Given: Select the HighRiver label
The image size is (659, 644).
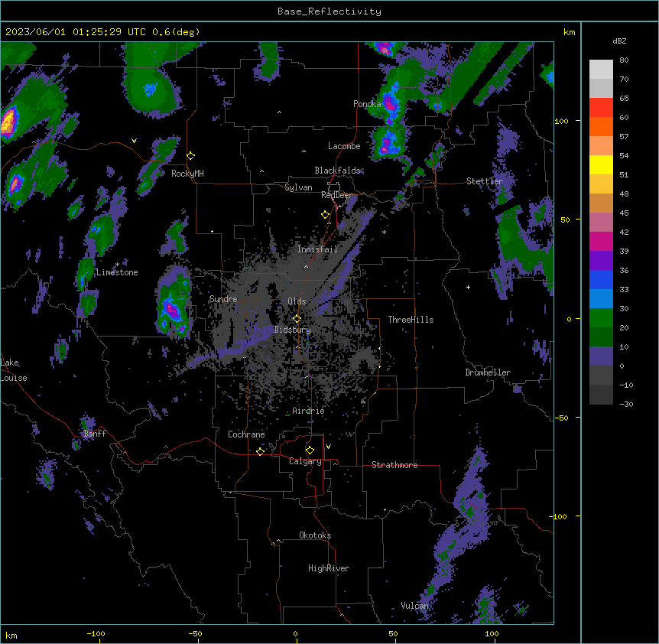Looking at the screenshot, I should (x=329, y=568).
